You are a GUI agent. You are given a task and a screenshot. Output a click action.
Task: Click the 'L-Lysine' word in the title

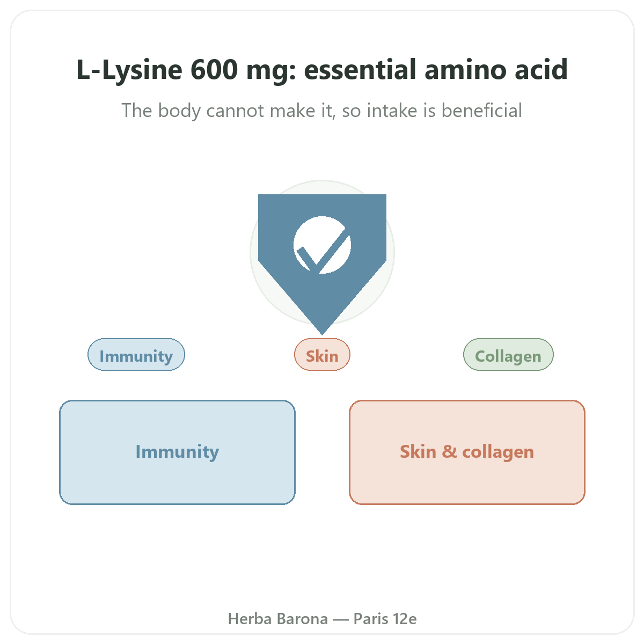point(129,70)
